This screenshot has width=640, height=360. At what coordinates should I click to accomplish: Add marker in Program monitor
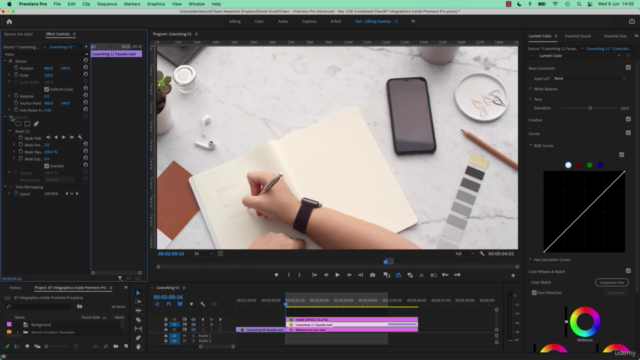click(x=276, y=275)
